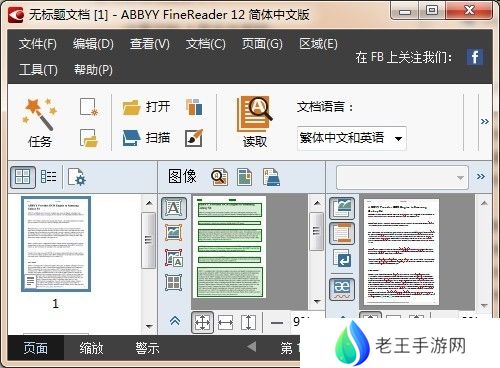Click the 警示 tab at bottom
The image size is (500, 368).
[147, 348]
